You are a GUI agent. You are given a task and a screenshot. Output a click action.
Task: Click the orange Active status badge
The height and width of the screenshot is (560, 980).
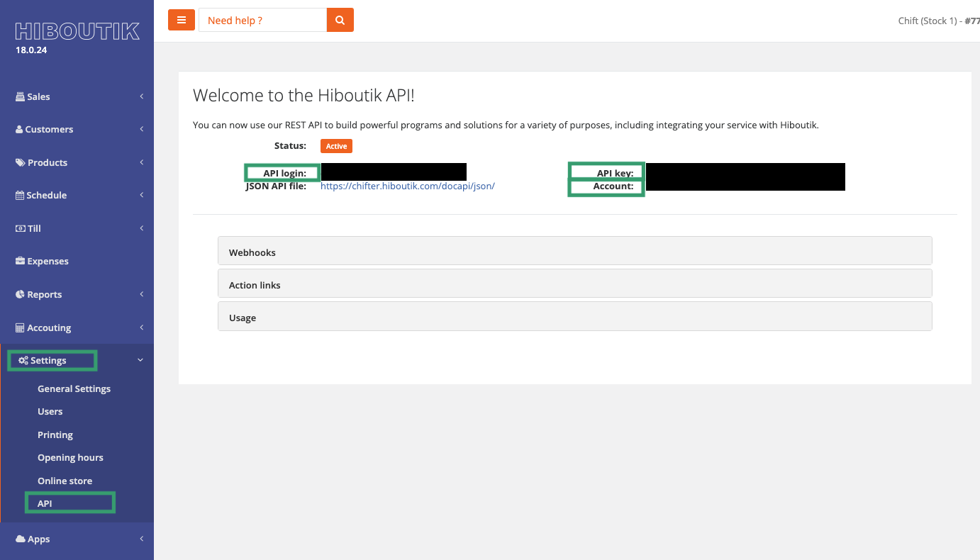(336, 146)
